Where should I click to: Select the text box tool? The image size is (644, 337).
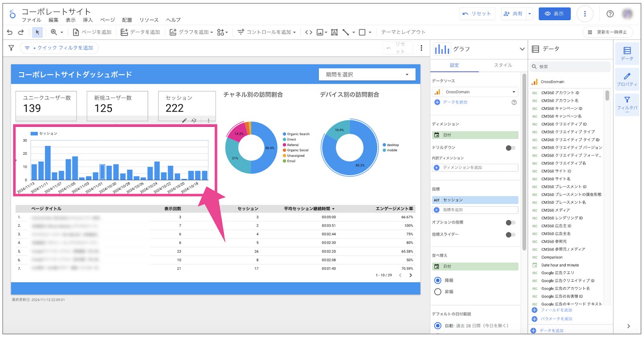(334, 32)
